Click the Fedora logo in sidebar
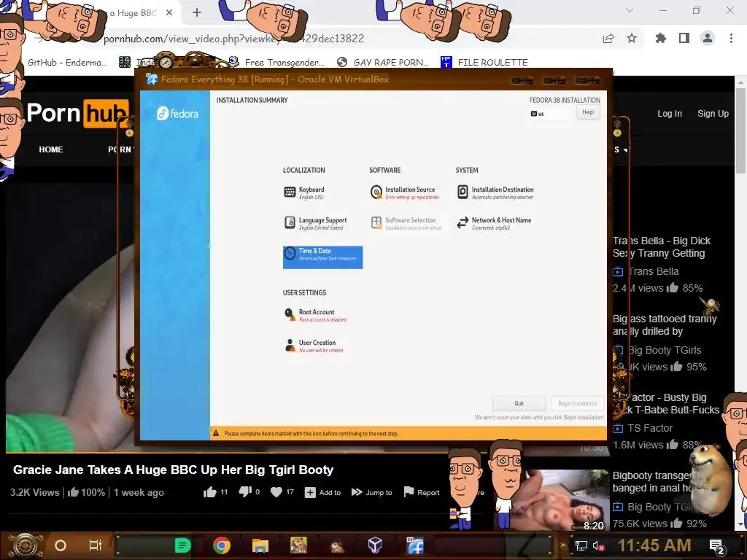The height and width of the screenshot is (560, 747). pos(177,114)
